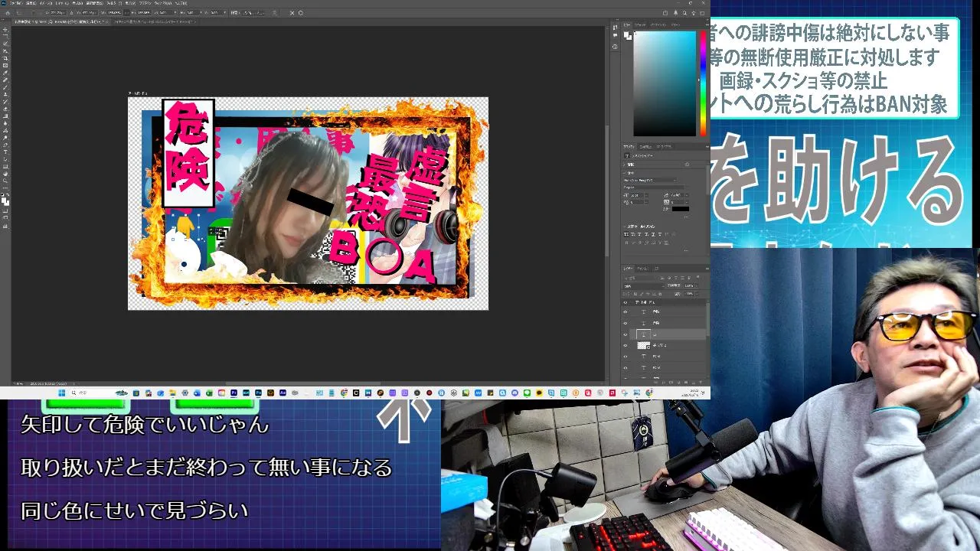Open the font style dropdown in Properties
The image size is (980, 551).
(655, 187)
